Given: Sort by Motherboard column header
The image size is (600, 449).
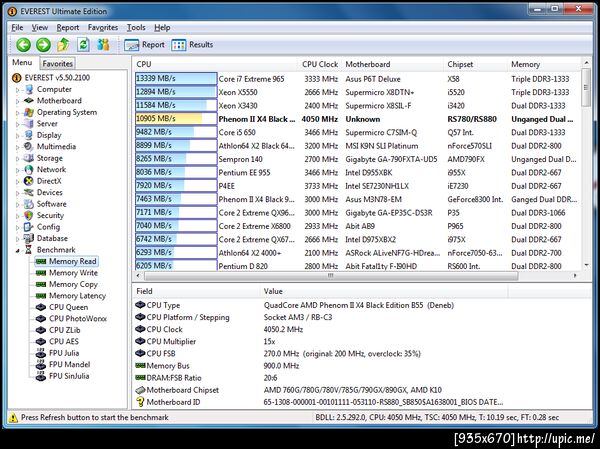Looking at the screenshot, I should click(392, 64).
